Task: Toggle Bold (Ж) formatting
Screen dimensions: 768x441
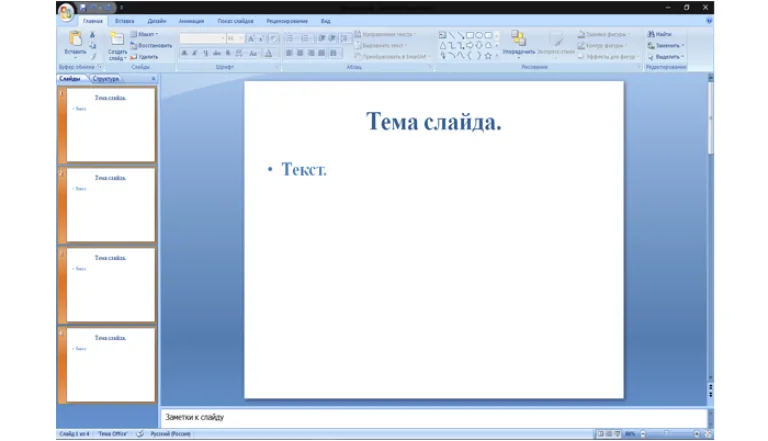Action: click(x=184, y=53)
